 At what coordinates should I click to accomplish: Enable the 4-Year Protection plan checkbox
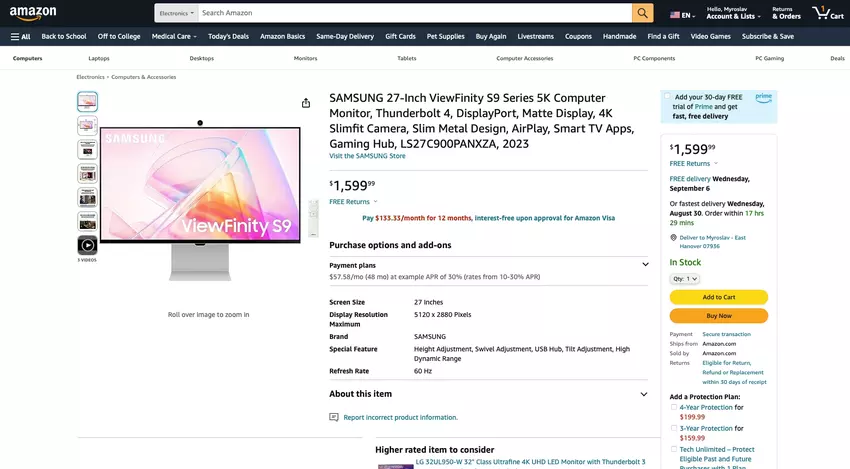click(674, 407)
